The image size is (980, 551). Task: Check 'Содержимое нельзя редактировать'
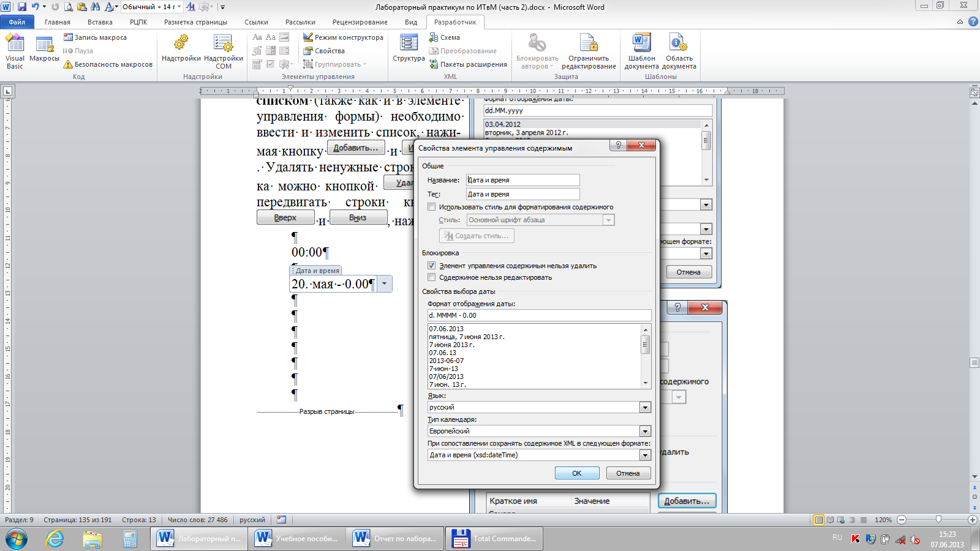tap(432, 277)
